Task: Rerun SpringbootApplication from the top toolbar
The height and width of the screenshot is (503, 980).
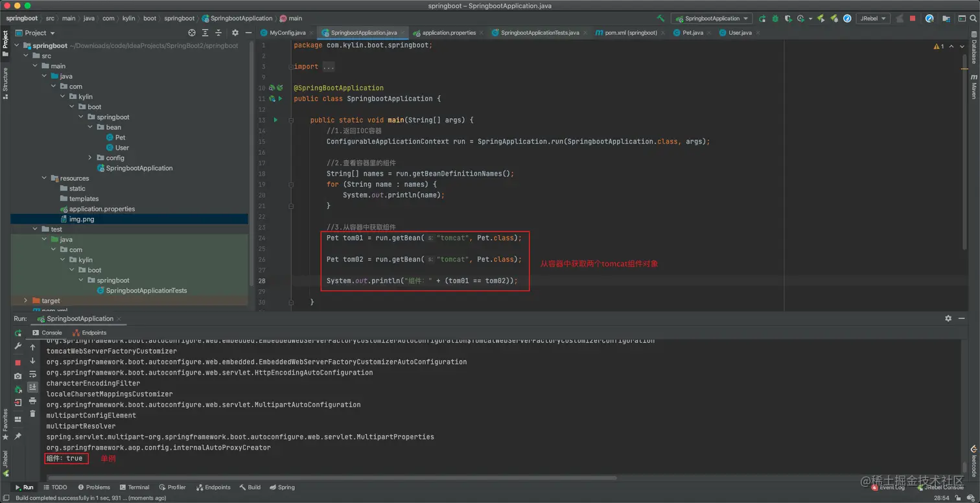Action: pos(762,19)
